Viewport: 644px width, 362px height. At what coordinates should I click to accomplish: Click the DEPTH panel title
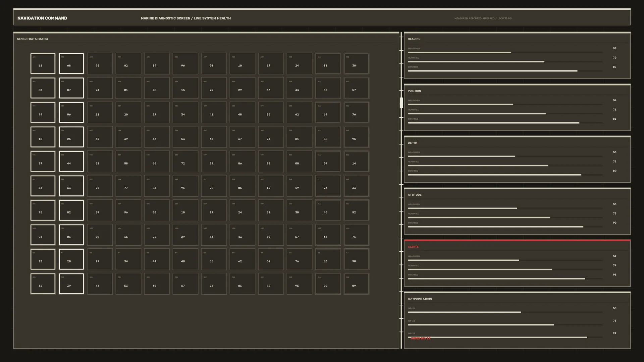tap(412, 143)
